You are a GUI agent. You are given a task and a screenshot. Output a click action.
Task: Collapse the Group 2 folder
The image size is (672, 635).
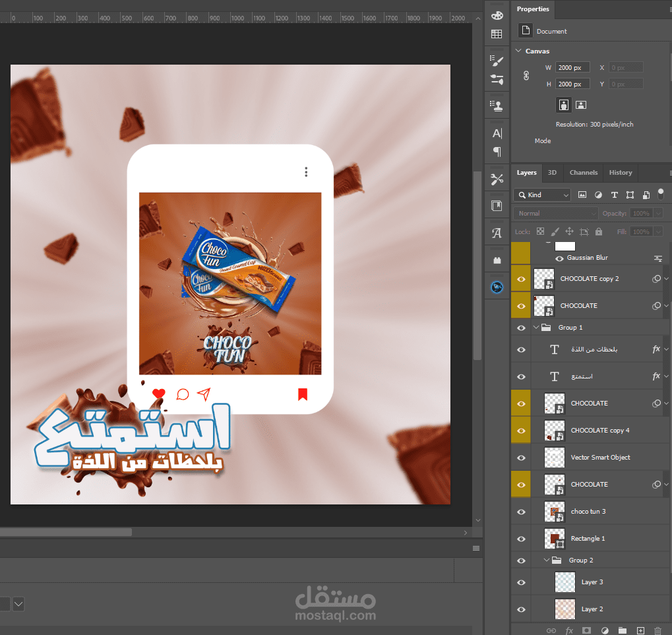click(547, 560)
